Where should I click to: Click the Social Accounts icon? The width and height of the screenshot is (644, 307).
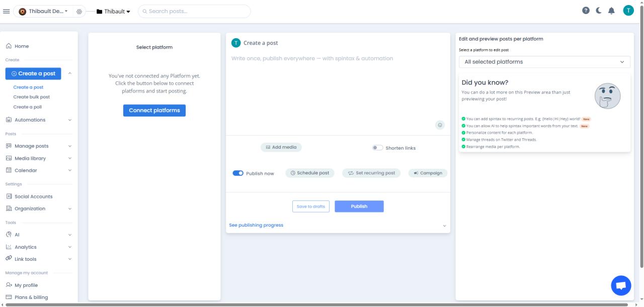(9, 196)
